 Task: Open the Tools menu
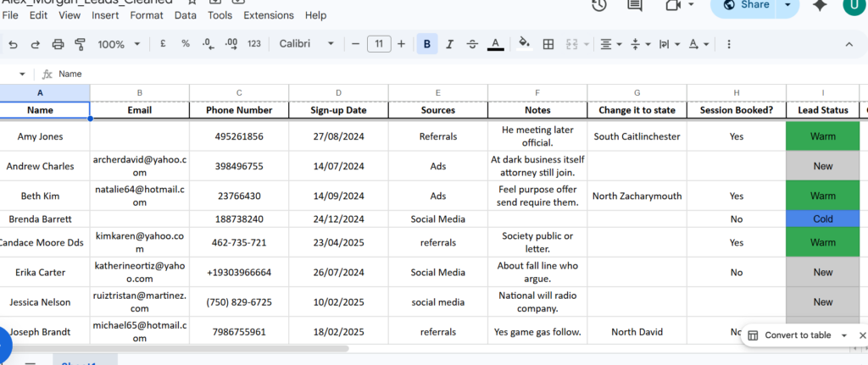pos(220,15)
